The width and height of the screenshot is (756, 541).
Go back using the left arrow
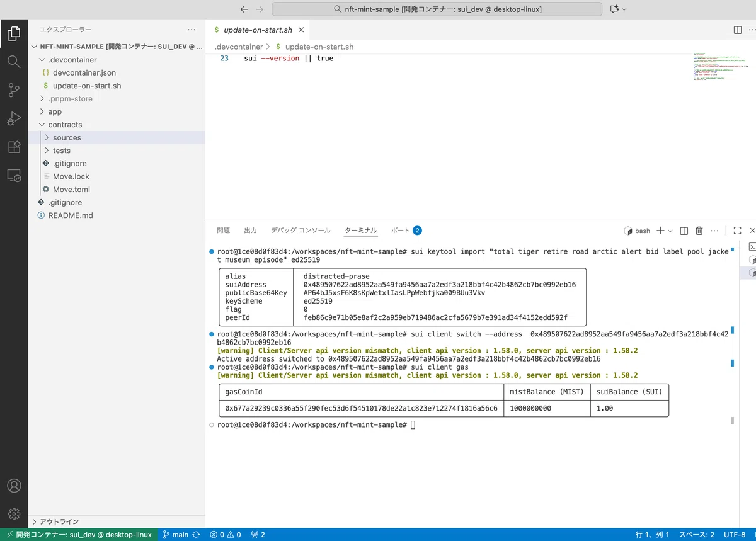244,9
